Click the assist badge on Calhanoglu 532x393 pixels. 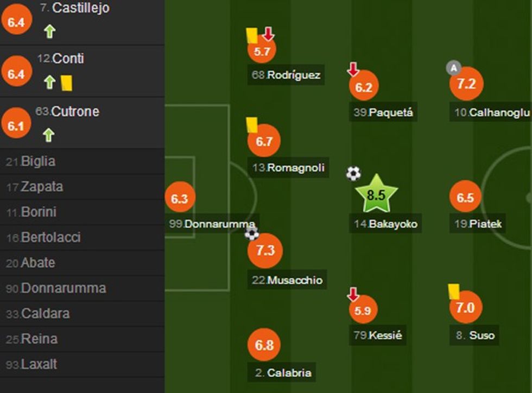coord(453,68)
